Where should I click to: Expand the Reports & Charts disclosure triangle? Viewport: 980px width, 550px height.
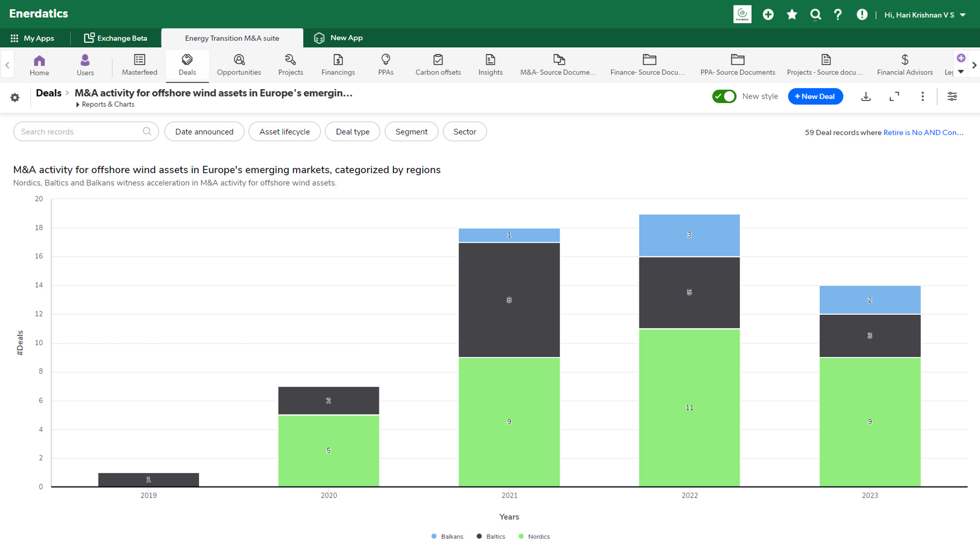pos(78,105)
